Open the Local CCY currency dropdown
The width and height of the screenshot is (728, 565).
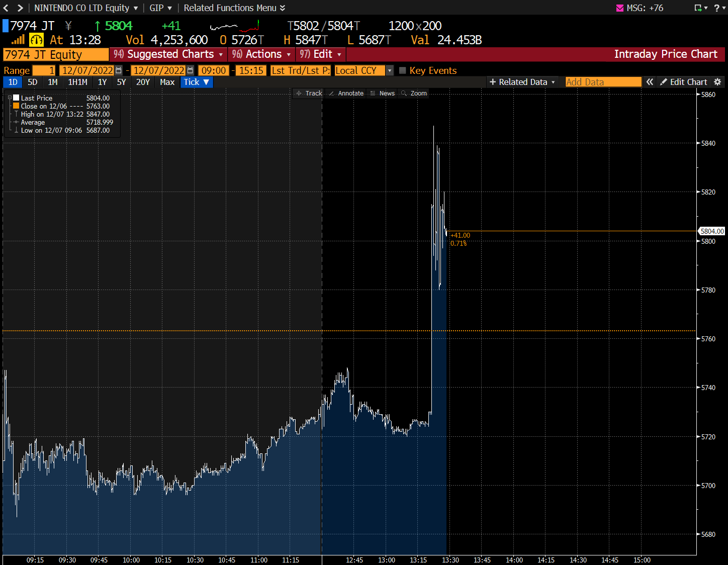[x=390, y=70]
